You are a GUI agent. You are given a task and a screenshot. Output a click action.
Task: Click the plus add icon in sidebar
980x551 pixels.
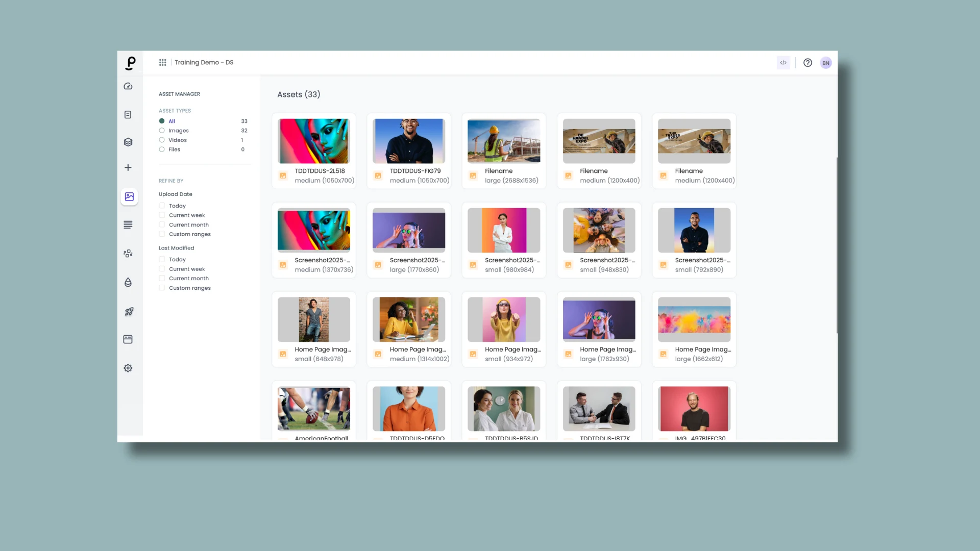pyautogui.click(x=128, y=167)
